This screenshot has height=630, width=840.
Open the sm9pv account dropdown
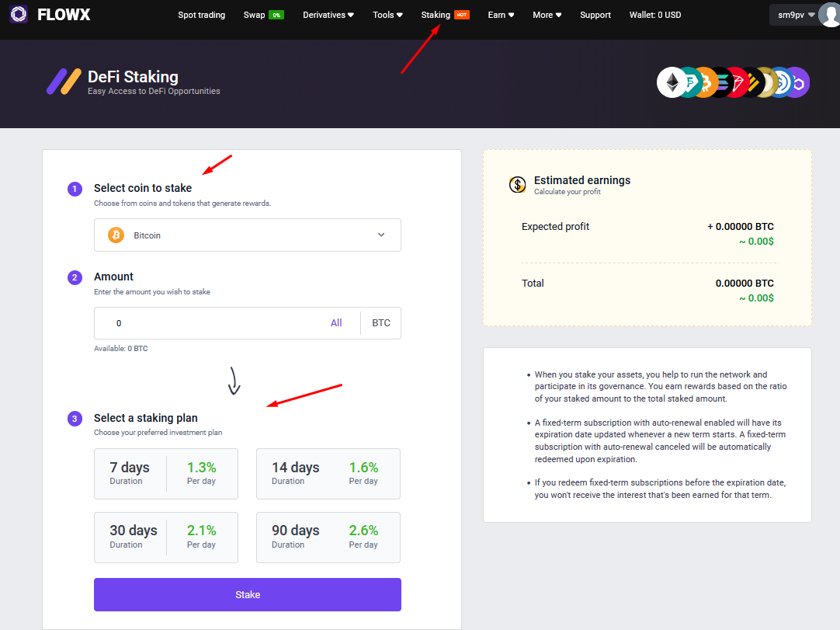[796, 15]
